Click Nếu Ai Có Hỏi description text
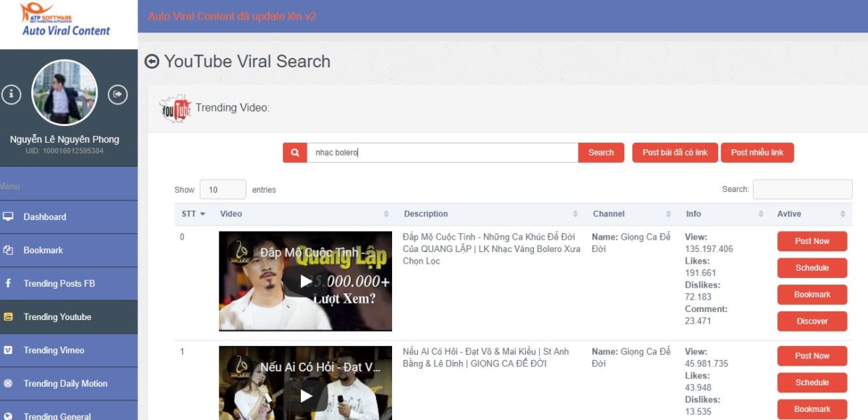868x420 pixels. [485, 358]
